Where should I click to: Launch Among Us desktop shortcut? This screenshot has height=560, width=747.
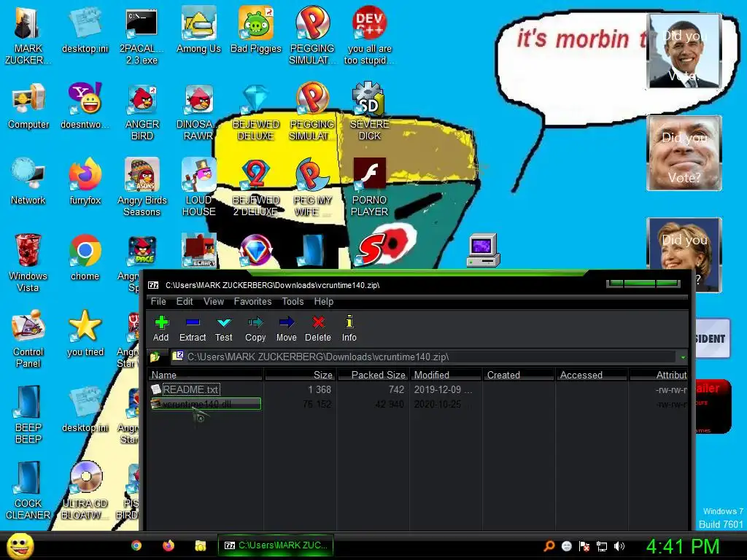(x=198, y=30)
